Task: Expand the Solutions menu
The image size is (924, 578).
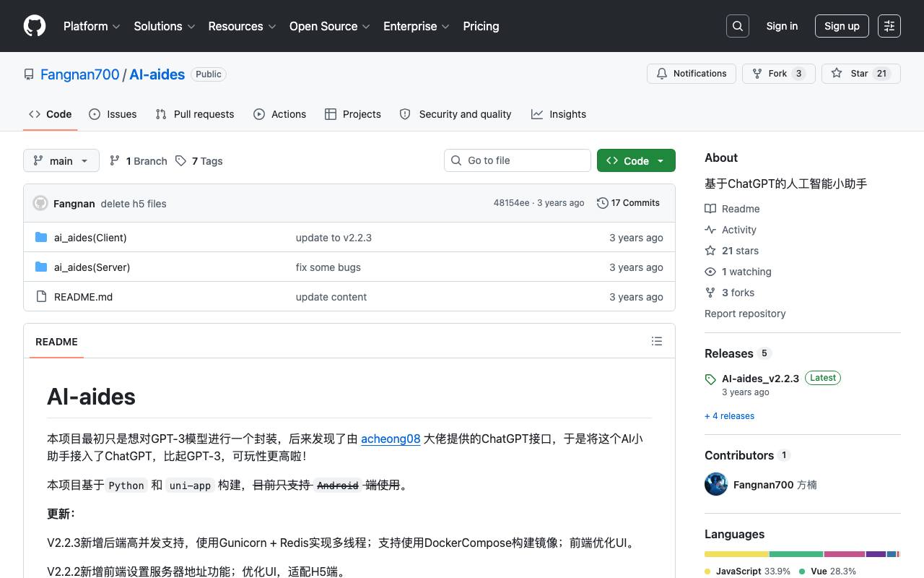Action: click(165, 26)
